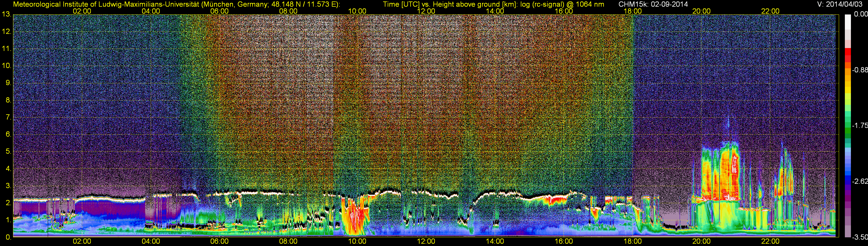The image size is (868, 246).
Task: Click "16:00" on the top time axis
Action: (x=564, y=11)
